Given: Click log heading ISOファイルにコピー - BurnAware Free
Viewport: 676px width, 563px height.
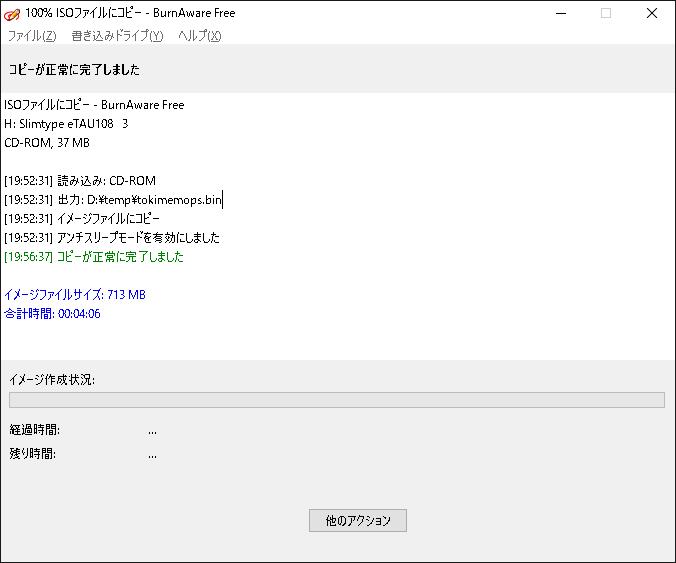Looking at the screenshot, I should pos(94,105).
